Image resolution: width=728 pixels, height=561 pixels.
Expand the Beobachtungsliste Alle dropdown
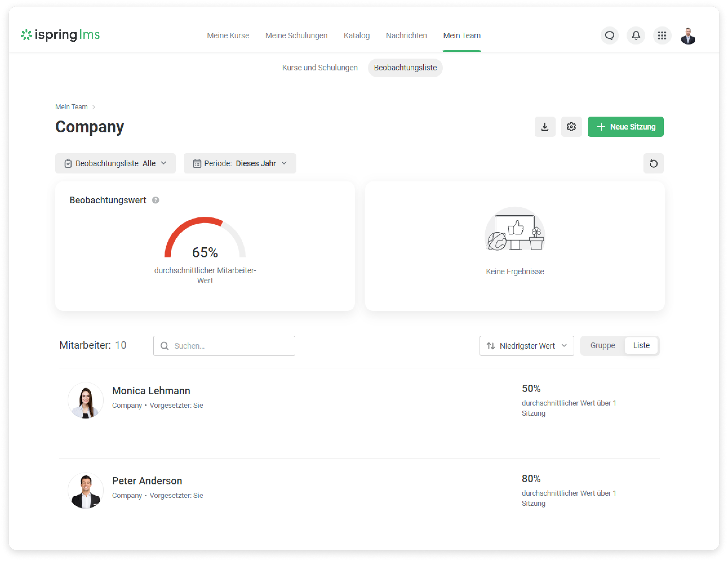[x=115, y=163]
